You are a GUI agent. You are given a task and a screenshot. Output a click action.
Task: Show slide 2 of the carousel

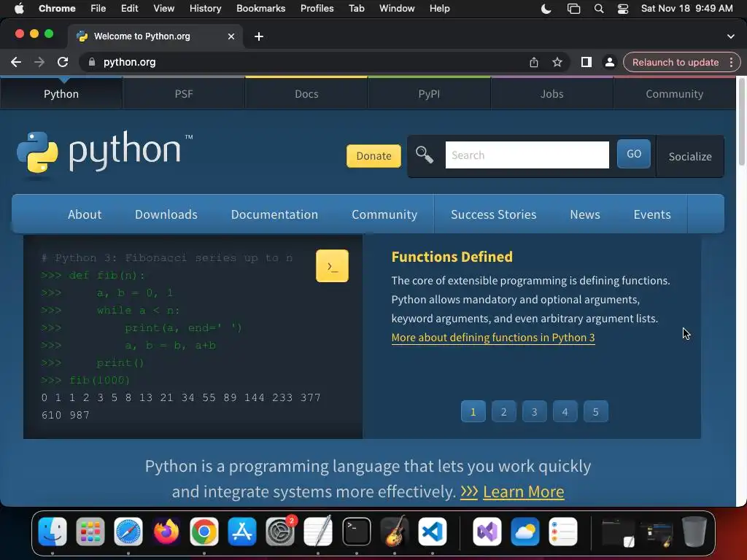tap(503, 411)
